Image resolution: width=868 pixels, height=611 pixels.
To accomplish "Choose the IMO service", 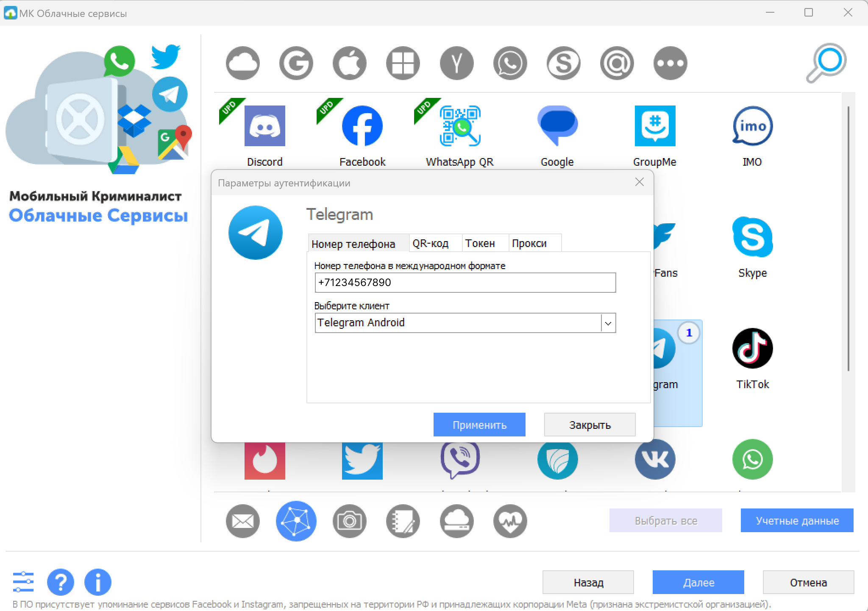I will tap(752, 136).
